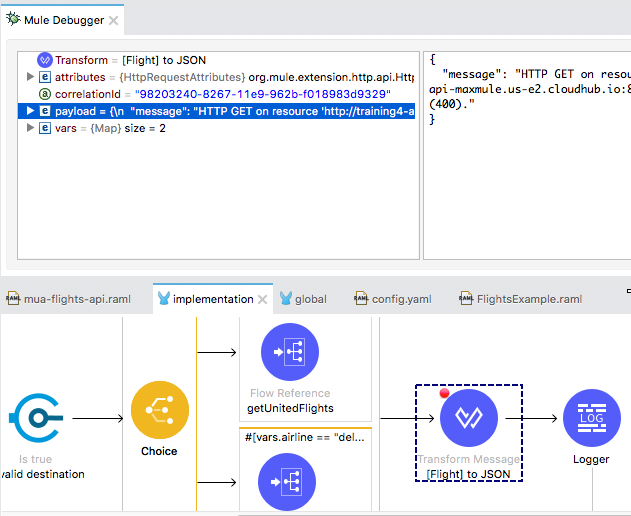Select the Flow Reference icon under the vars.airline == "del..." condition
Viewport: 631px width, 516px height.
point(287,482)
